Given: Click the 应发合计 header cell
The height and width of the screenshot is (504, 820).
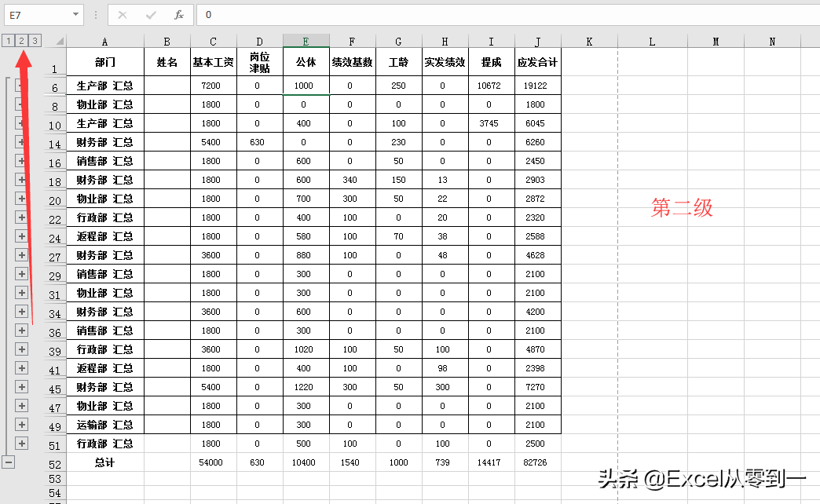Looking at the screenshot, I should pyautogui.click(x=537, y=62).
